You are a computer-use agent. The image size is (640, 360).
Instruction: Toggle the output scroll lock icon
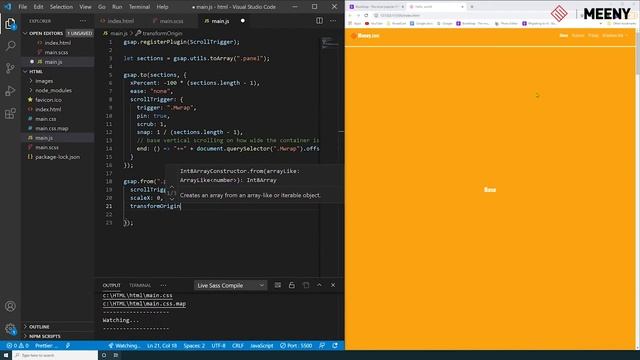coord(291,285)
